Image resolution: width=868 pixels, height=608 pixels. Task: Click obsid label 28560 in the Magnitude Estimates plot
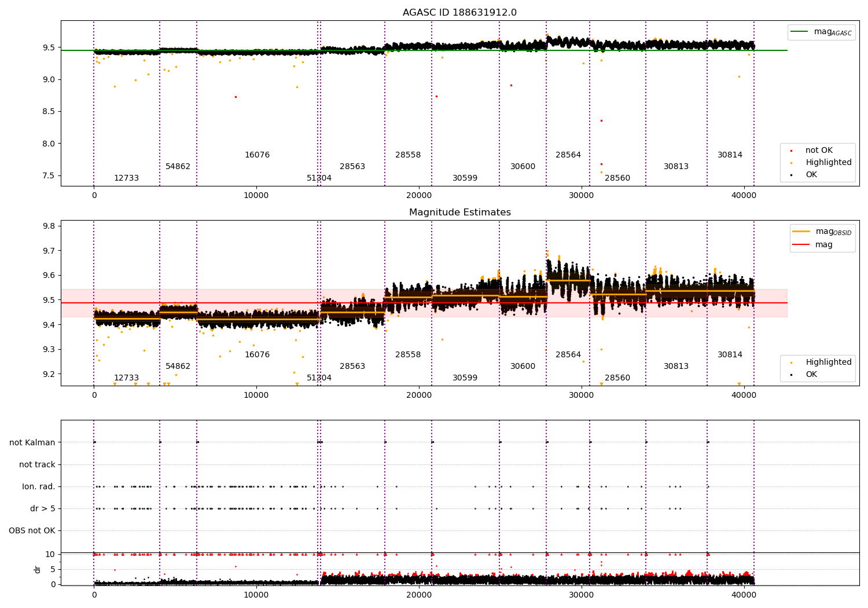point(617,378)
